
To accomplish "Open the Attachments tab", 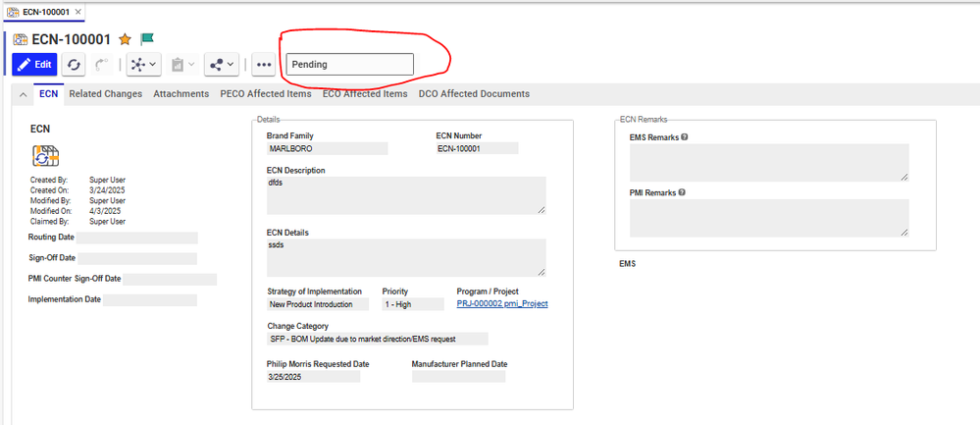I will [181, 94].
